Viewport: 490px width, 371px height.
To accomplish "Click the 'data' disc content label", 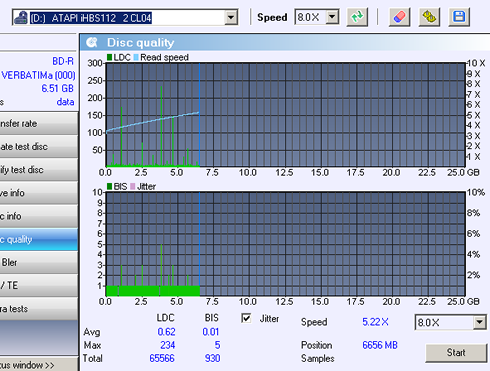I will click(65, 102).
